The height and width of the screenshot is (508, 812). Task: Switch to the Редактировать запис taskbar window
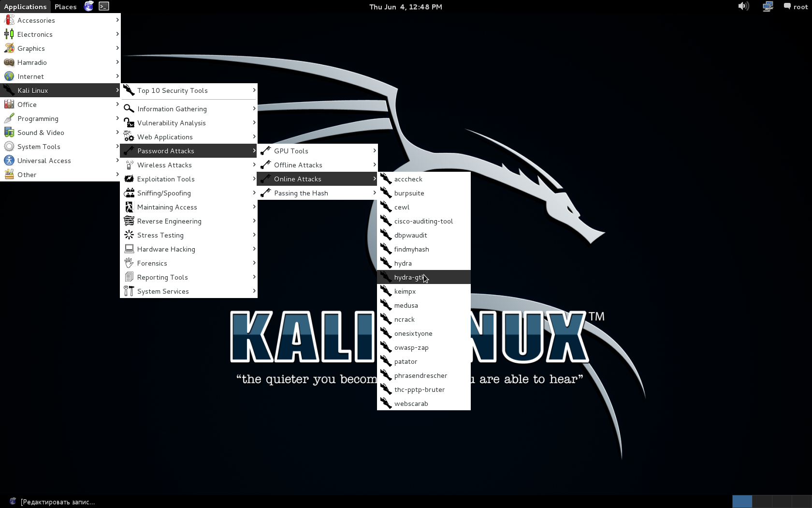[x=52, y=502]
